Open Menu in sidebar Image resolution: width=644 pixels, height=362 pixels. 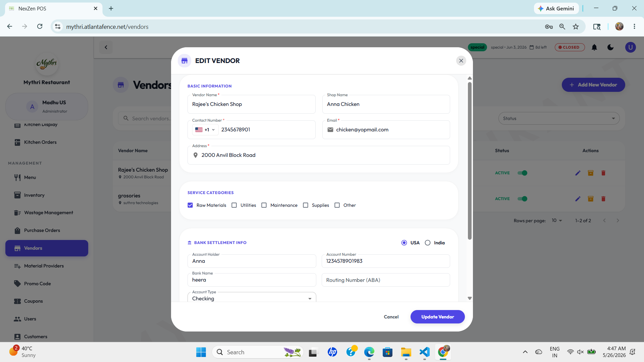(47, 177)
